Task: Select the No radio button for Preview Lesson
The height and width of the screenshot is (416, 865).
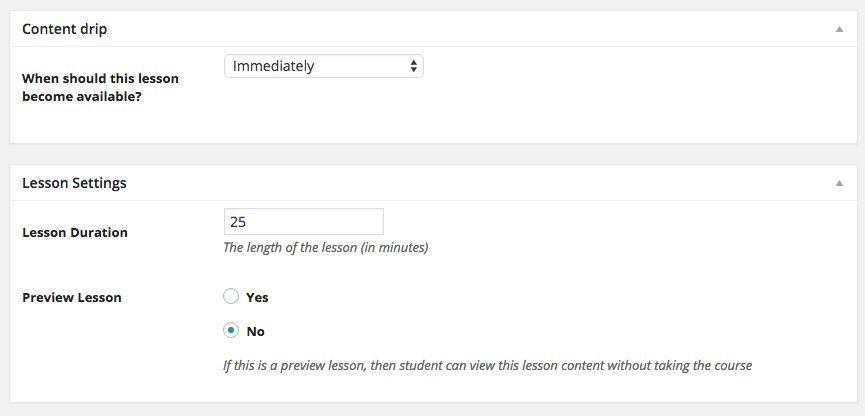Action: tap(231, 330)
